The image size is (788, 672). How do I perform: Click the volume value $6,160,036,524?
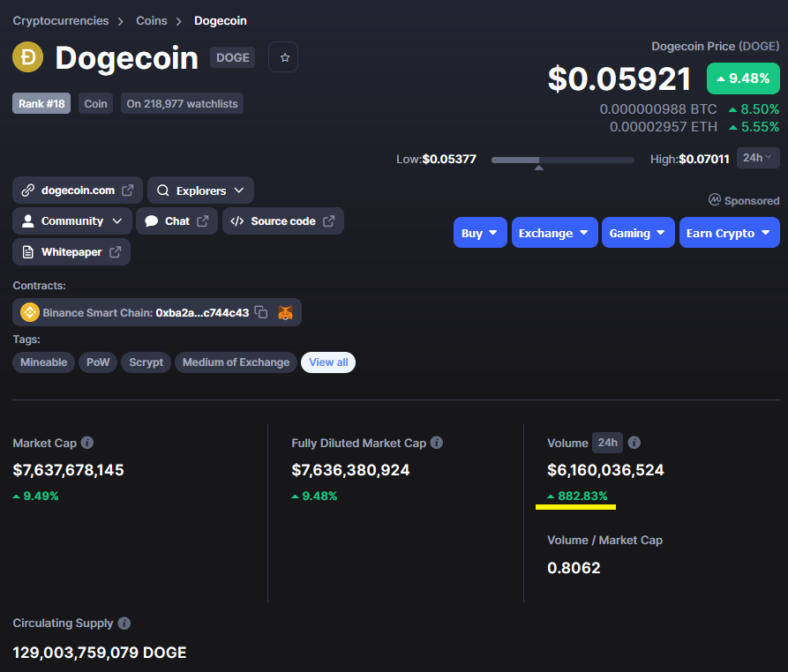coord(605,470)
